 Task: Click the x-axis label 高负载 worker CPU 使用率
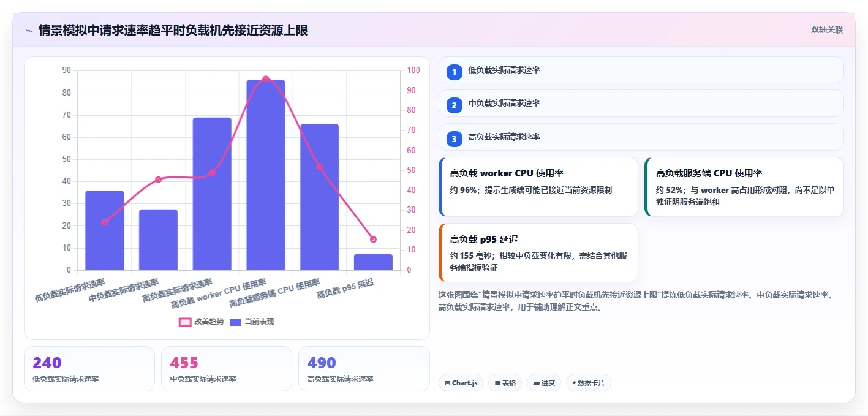[218, 293]
